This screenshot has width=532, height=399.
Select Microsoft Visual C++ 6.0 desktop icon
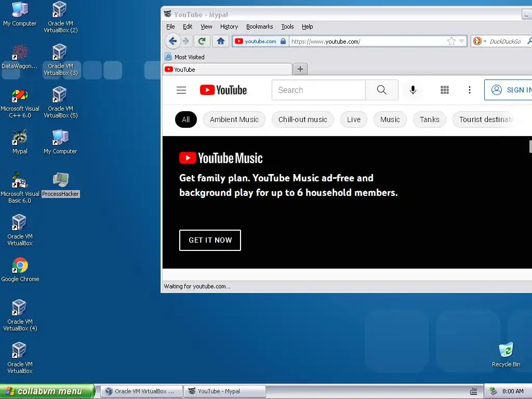[20, 103]
